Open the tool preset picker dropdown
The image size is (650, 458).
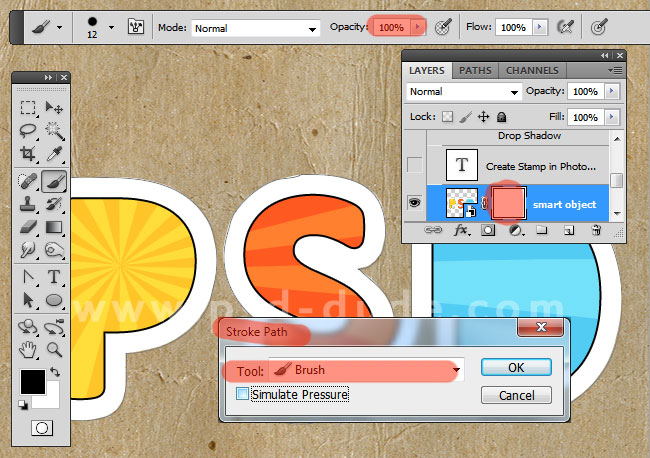tap(60, 28)
